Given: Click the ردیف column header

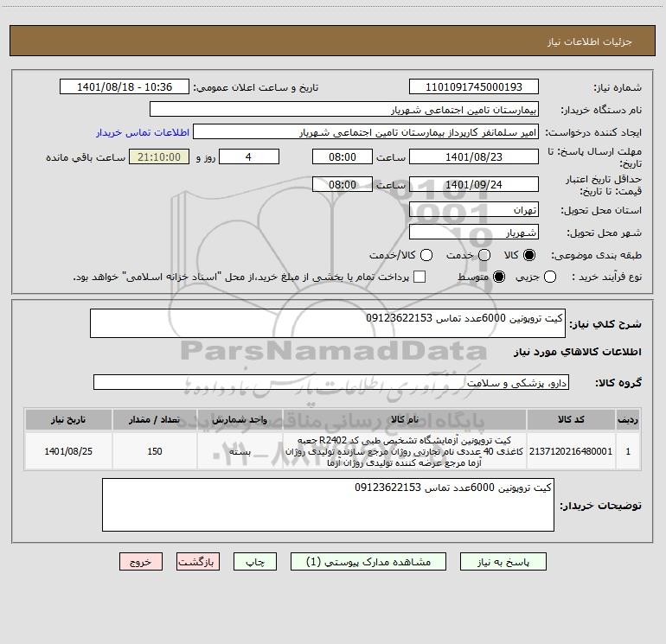Looking at the screenshot, I should tap(628, 419).
